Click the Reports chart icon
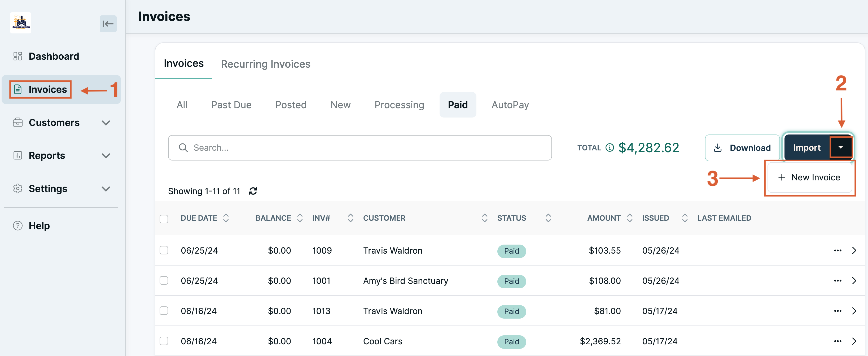Viewport: 868px width, 356px height. [x=17, y=155]
